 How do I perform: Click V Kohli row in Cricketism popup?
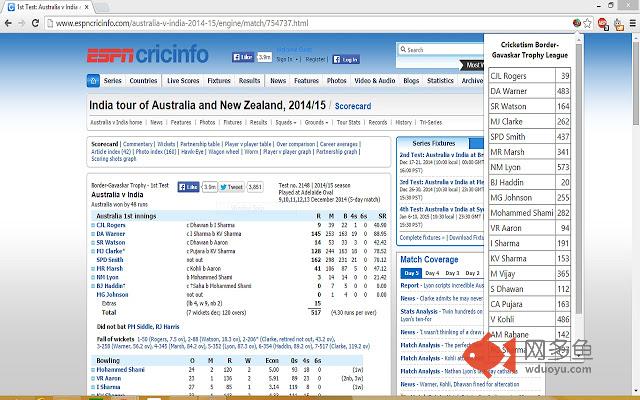coord(529,319)
